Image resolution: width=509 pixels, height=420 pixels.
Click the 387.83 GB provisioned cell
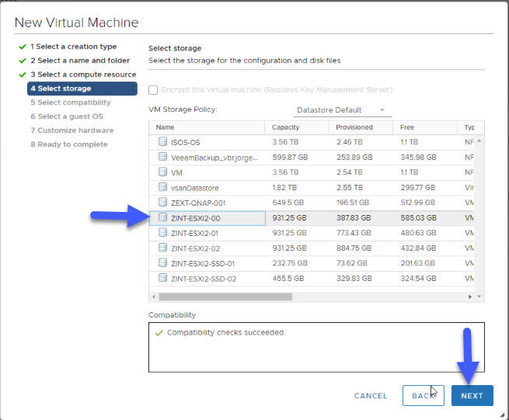pos(354,218)
